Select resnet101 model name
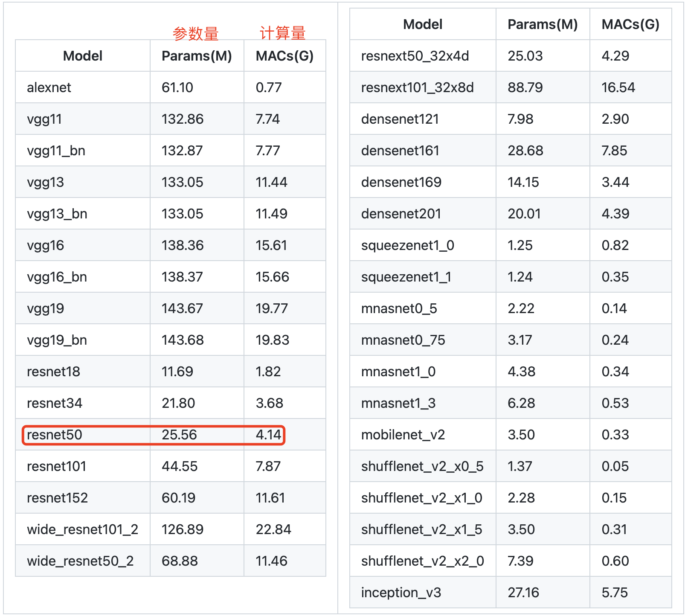The width and height of the screenshot is (685, 616). (56, 466)
